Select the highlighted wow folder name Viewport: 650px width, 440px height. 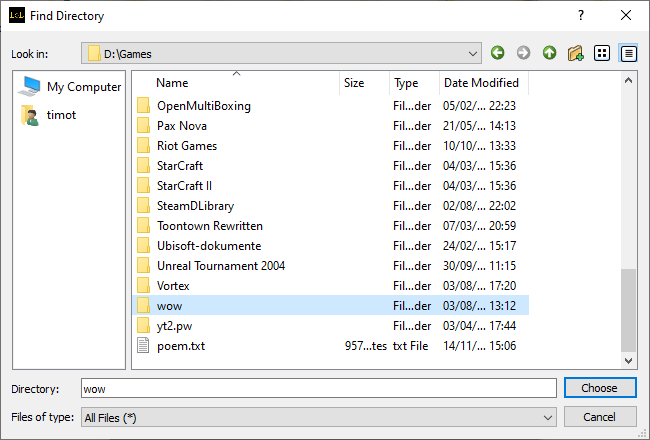click(x=170, y=306)
